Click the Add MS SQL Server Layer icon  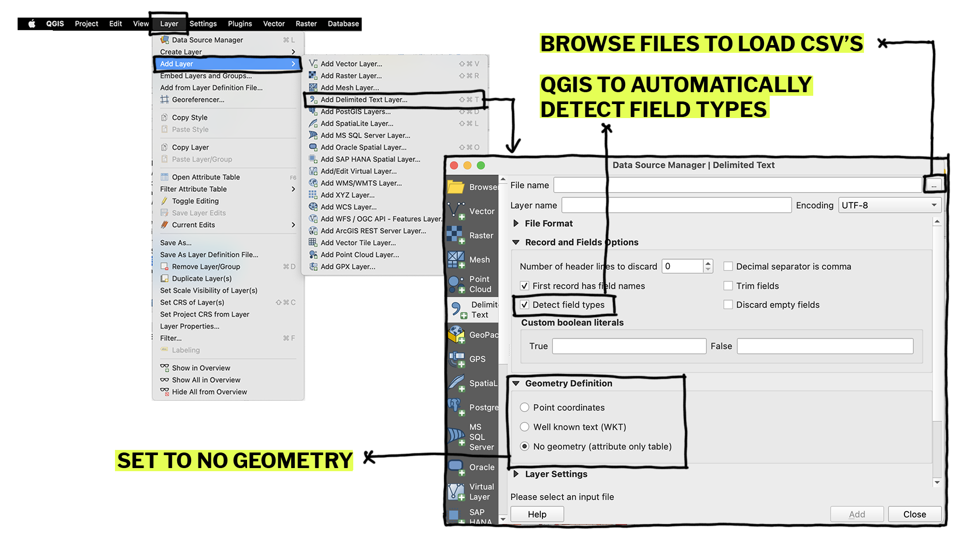point(313,135)
